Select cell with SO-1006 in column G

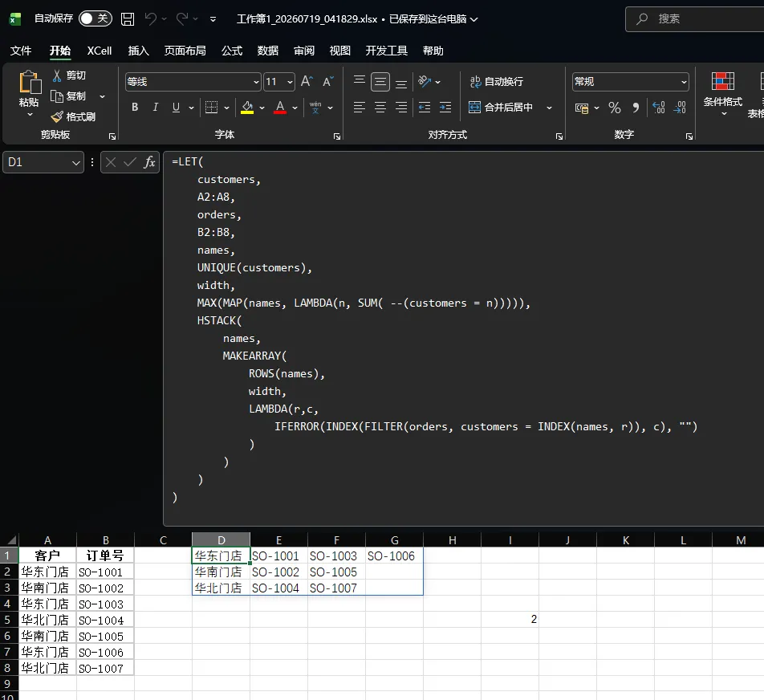[x=394, y=556]
